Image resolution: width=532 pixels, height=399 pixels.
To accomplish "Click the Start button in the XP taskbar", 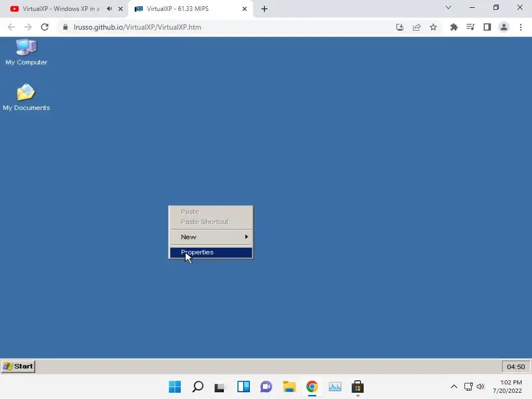I will [18, 366].
